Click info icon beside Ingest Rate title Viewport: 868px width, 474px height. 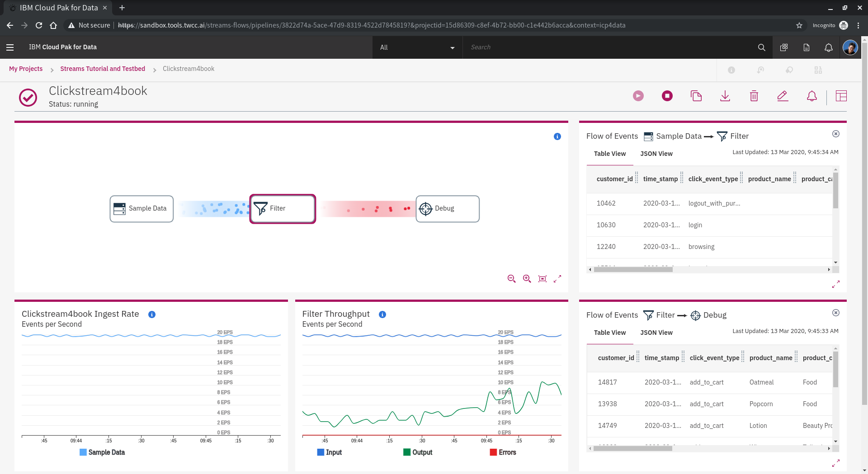(152, 314)
